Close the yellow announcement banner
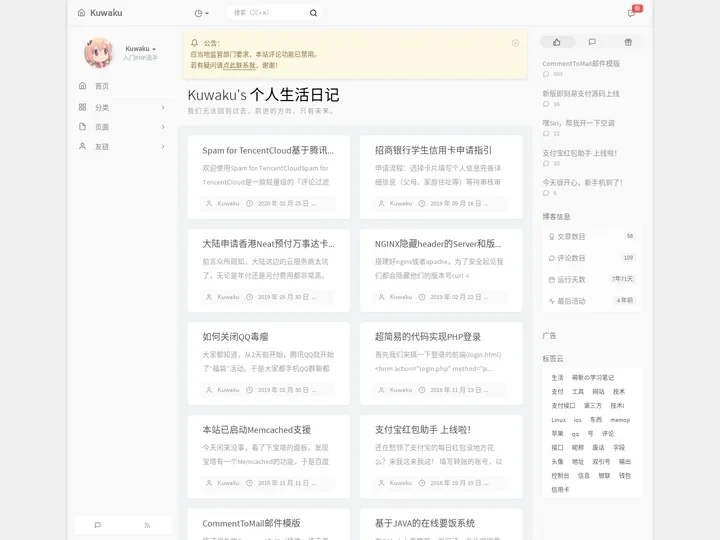 515,43
